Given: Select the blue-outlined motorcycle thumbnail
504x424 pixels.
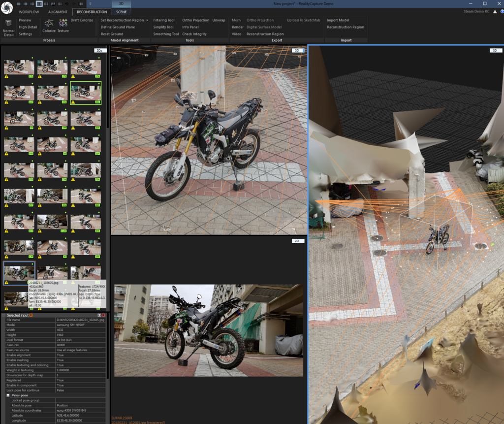Looking at the screenshot, I should pyautogui.click(x=19, y=273).
